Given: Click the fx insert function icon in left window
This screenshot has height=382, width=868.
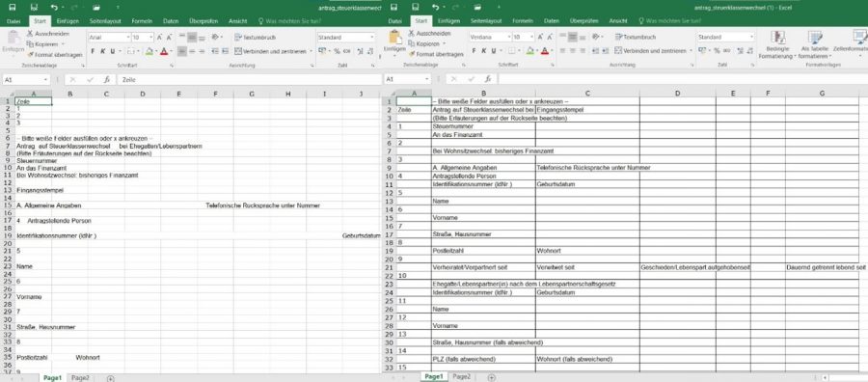Looking at the screenshot, I should tap(106, 80).
